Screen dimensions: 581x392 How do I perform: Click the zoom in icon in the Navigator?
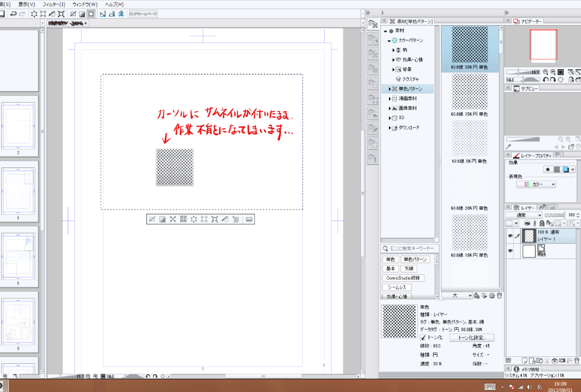(553, 72)
